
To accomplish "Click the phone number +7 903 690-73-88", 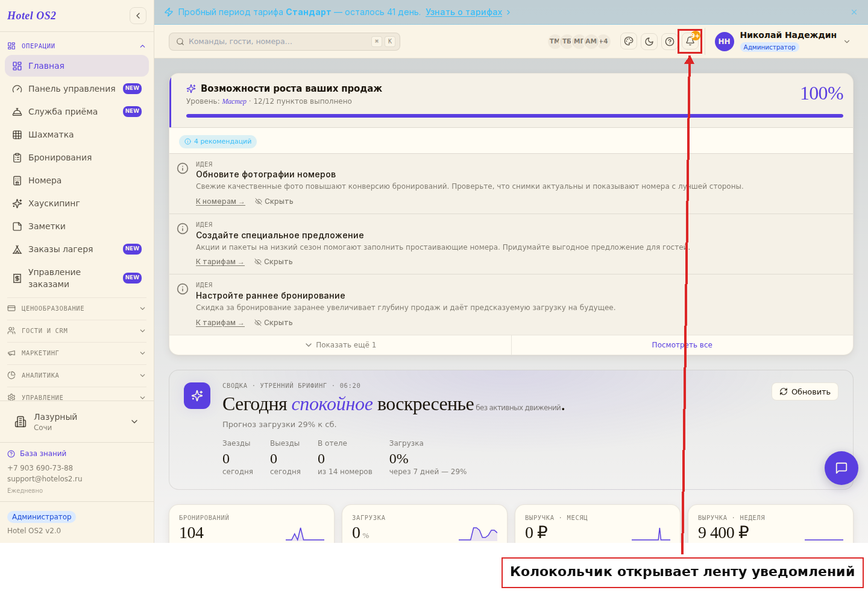I will [40, 468].
